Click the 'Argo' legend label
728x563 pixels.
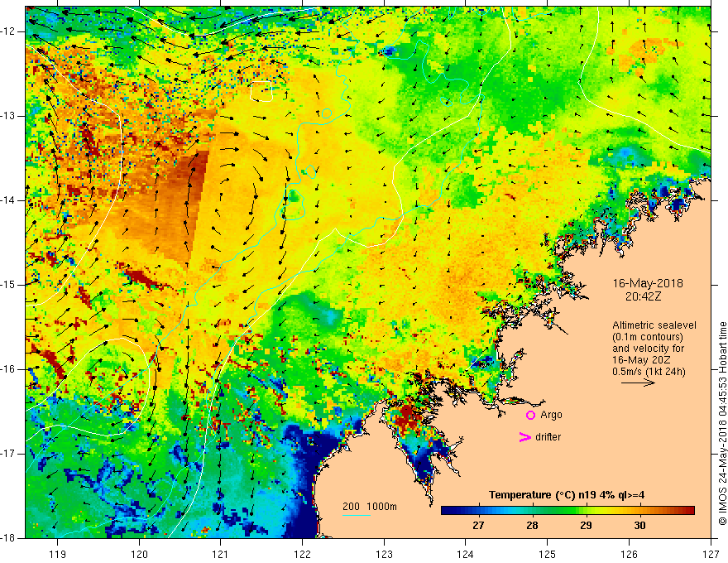(551, 415)
